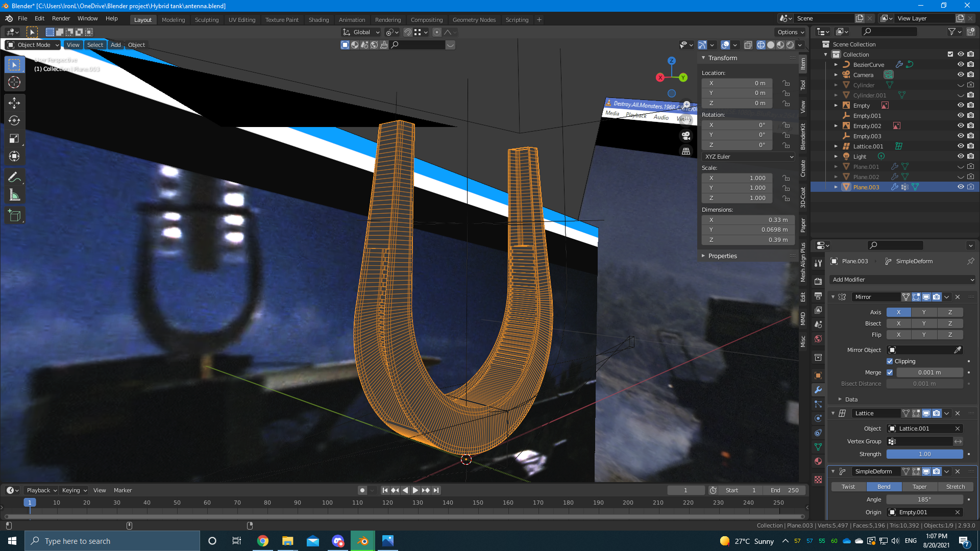Image resolution: width=980 pixels, height=551 pixels.
Task: Open Render properties tab
Action: [818, 281]
